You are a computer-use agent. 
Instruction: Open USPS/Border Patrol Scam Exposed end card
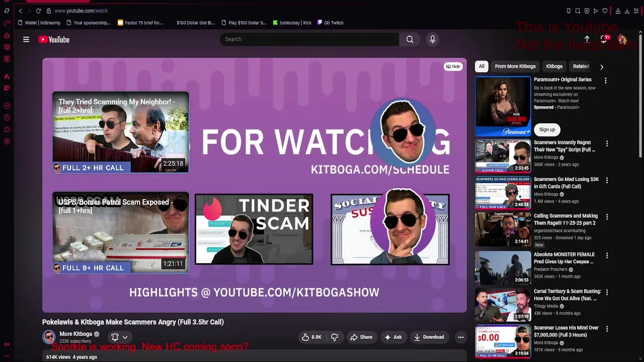pyautogui.click(x=121, y=233)
